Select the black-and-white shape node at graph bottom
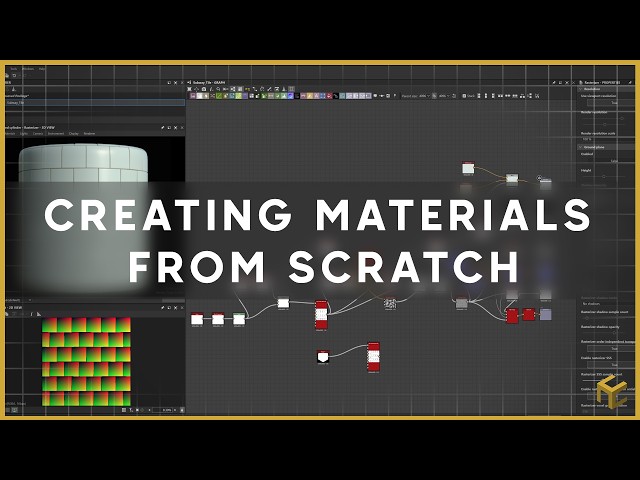Viewport: 640px width, 480px height. click(323, 357)
